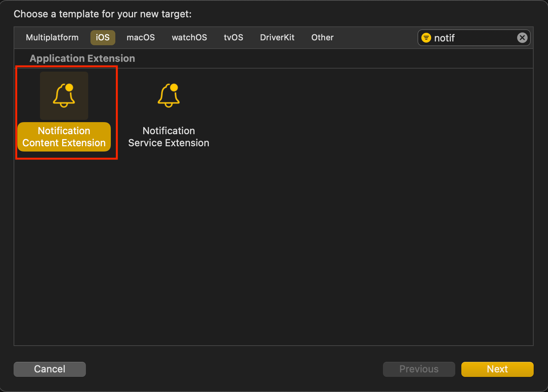Viewport: 548px width, 392px height.
Task: Click empty area in the template list
Action: point(302,245)
